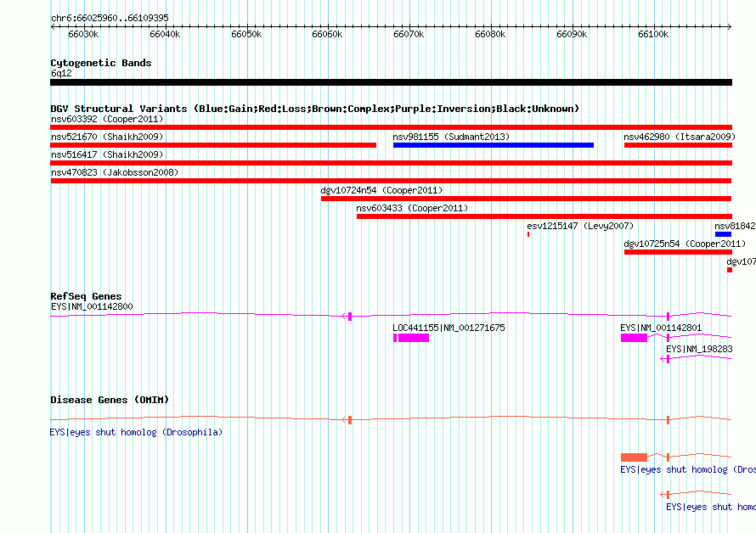
Task: Click the DGV Structural Variants track title
Action: pos(314,109)
